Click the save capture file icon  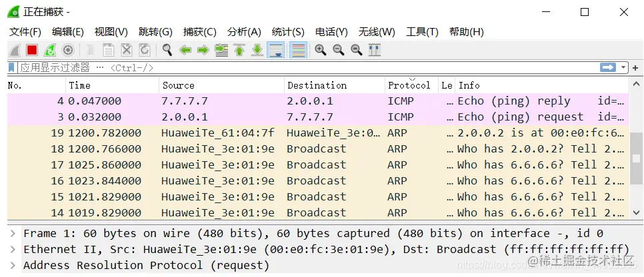(109, 50)
